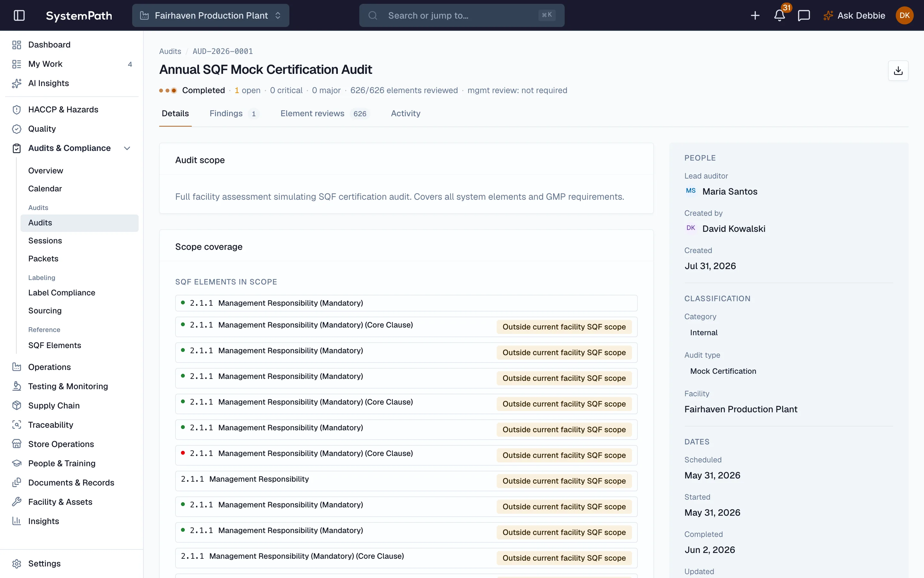
Task: Toggle the sidebar panel icon
Action: tap(19, 15)
